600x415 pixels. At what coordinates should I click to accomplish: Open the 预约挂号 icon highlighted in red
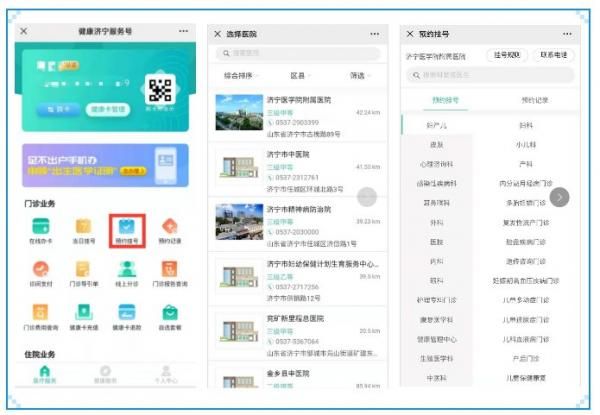127,231
